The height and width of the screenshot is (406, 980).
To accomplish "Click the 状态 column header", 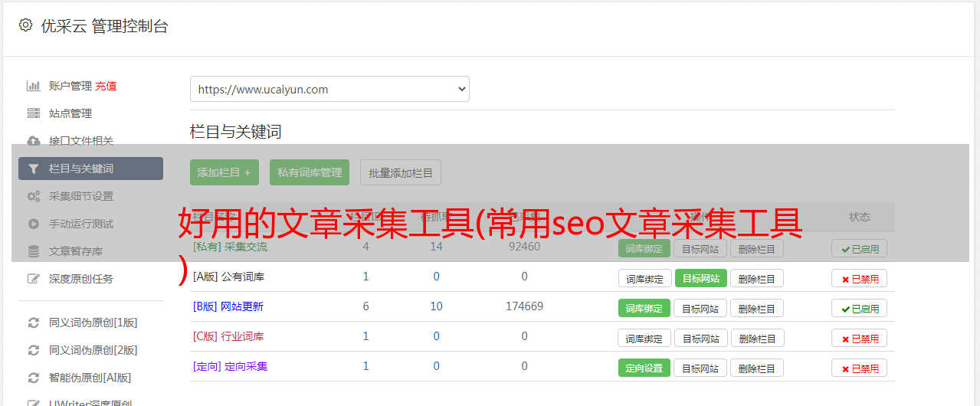I will [860, 217].
